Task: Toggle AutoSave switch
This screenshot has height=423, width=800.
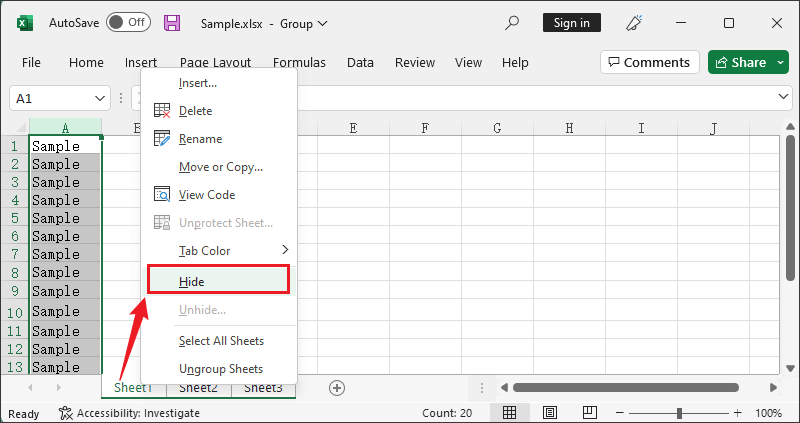Action: pos(128,22)
